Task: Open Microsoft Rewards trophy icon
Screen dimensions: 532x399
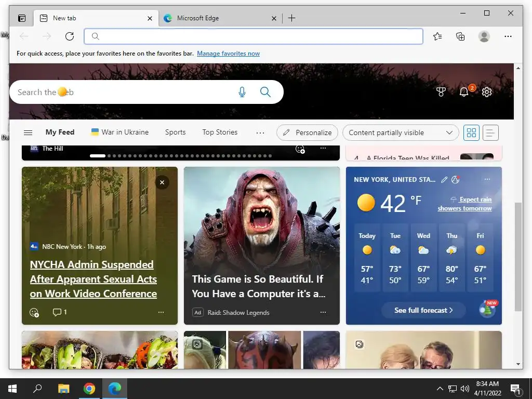Action: 441,91
